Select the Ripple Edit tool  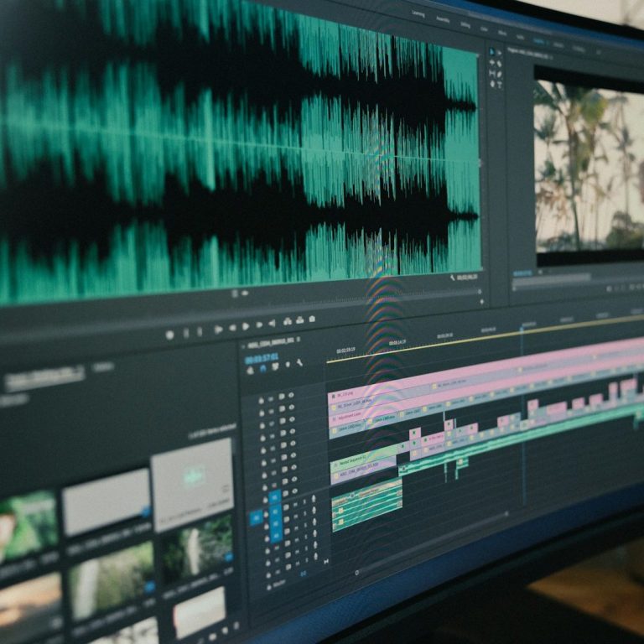click(x=492, y=62)
